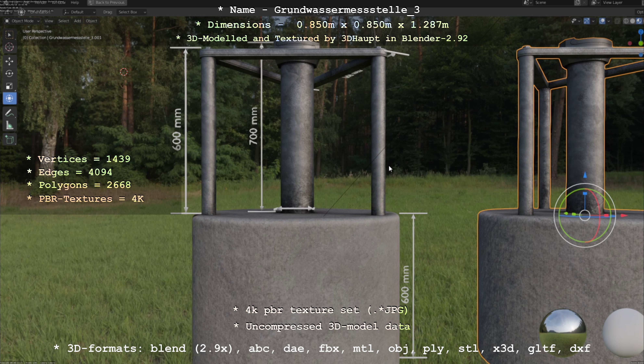
Task: Expand the gizmo options arrow
Action: tap(593, 21)
